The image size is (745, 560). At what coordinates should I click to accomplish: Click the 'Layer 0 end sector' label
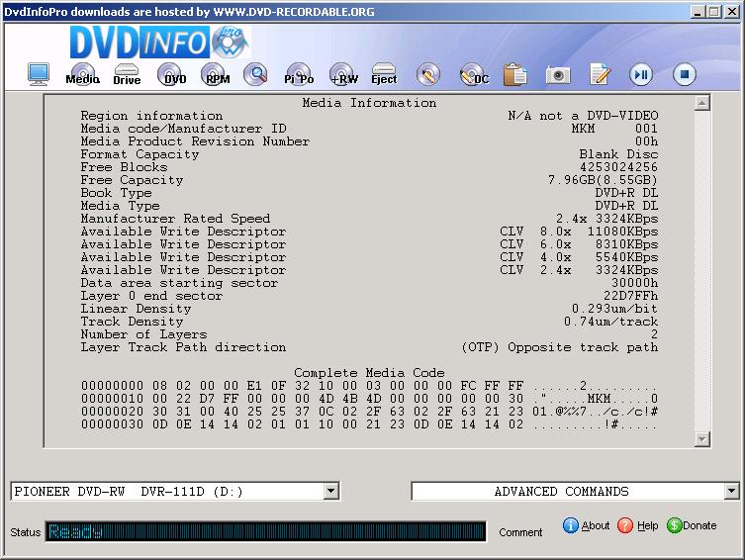pyautogui.click(x=151, y=296)
